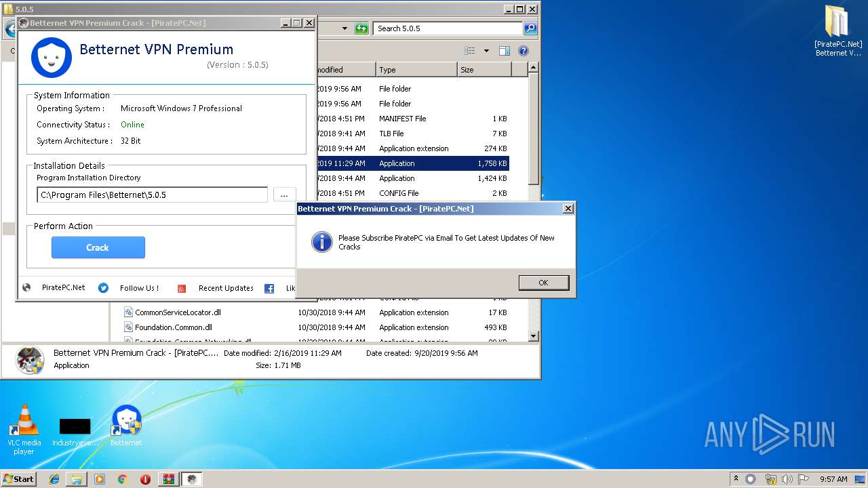Click the PiratePC.Net globe icon
The height and width of the screenshot is (488, 868).
(x=26, y=287)
